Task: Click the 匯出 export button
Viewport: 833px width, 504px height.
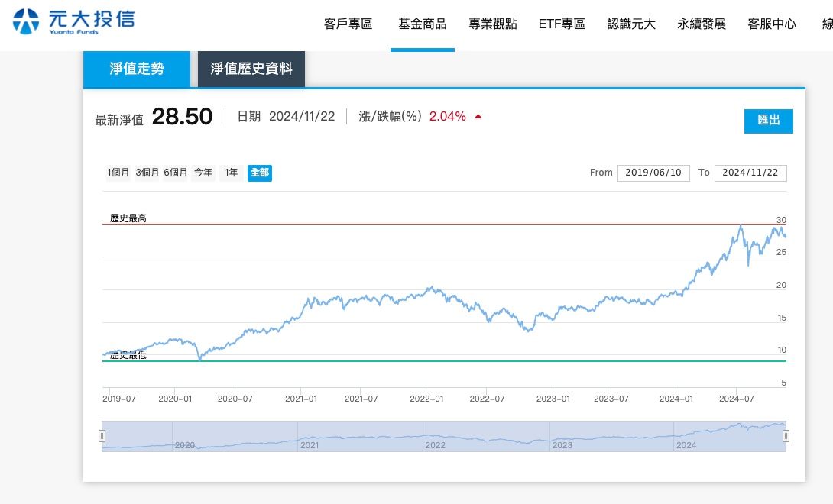Action: coord(768,121)
